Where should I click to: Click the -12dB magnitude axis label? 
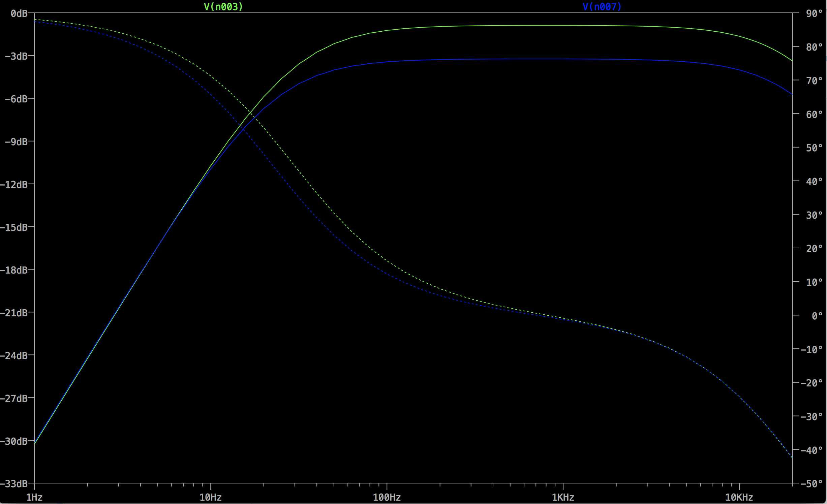tap(14, 185)
